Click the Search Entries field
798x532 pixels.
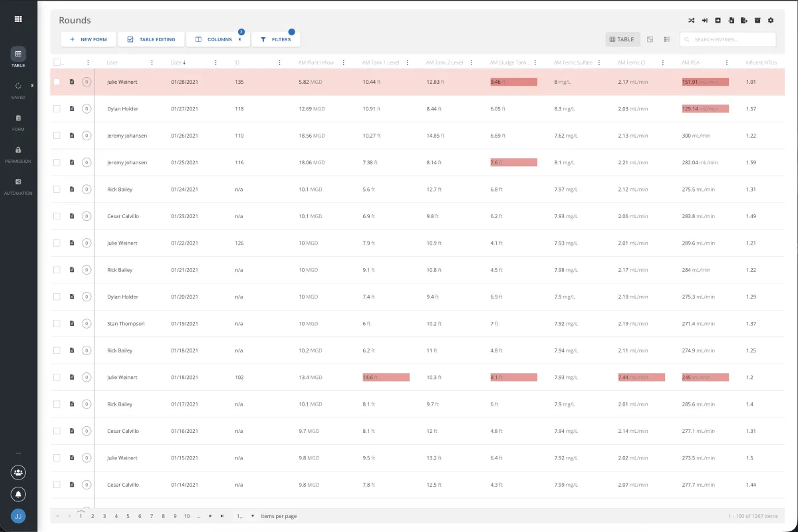click(728, 39)
